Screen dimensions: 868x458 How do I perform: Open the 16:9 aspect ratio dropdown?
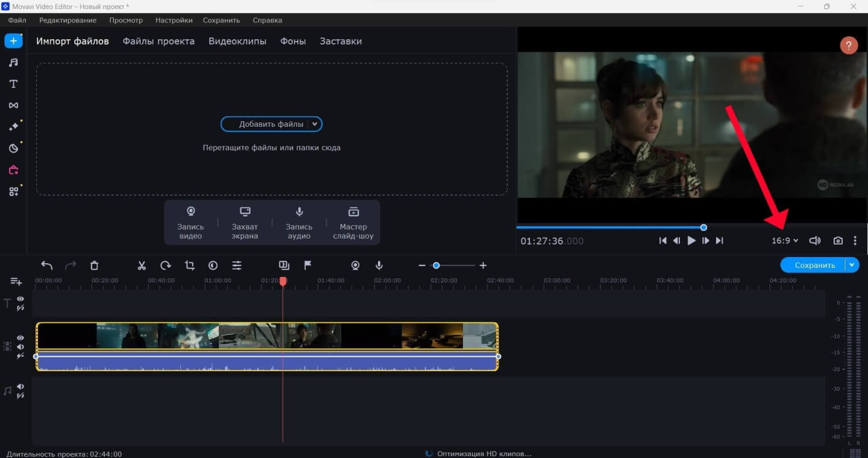[785, 241]
